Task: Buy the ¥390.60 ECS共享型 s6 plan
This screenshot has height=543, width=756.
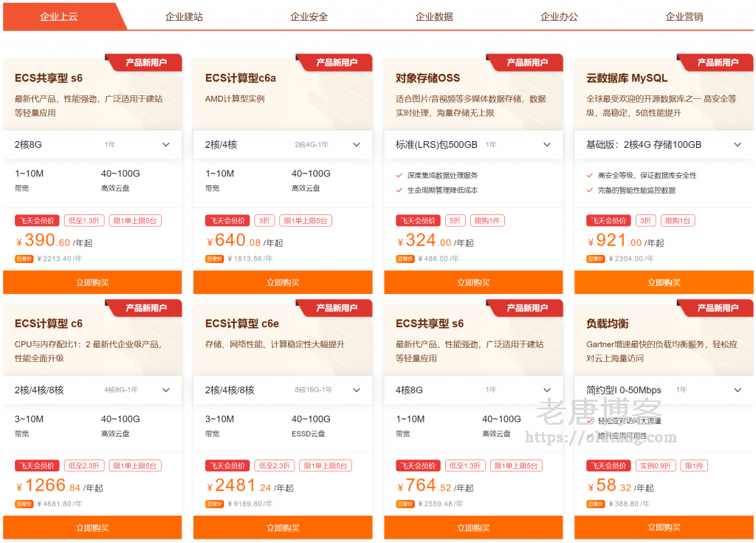Action: click(x=92, y=282)
